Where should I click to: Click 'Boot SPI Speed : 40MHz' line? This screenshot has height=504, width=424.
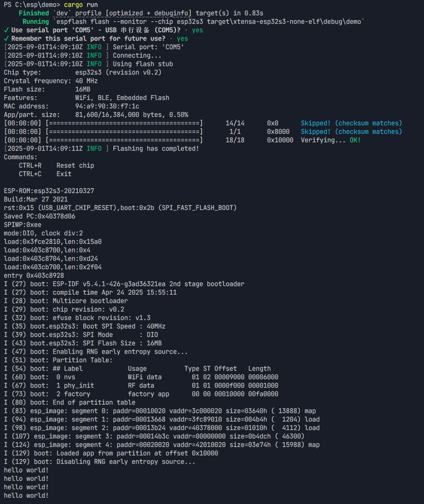point(85,327)
